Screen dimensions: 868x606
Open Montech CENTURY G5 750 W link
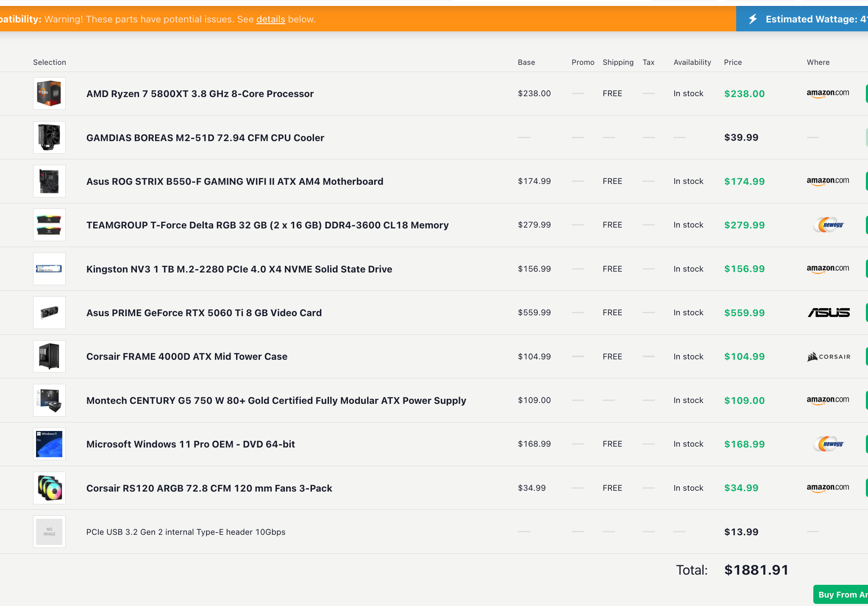coord(276,400)
